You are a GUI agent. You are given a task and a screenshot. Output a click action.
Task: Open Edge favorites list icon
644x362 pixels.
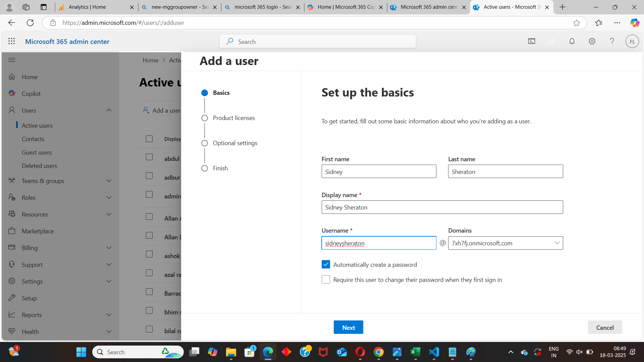pyautogui.click(x=599, y=23)
